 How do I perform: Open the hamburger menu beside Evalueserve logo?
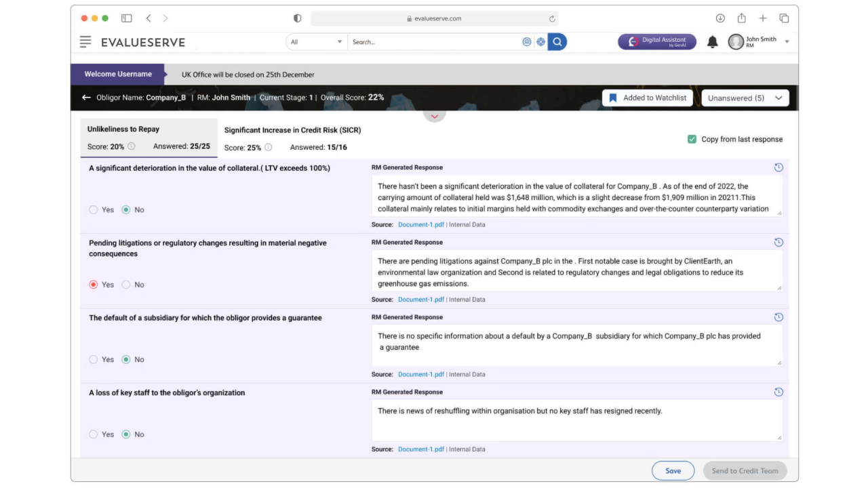pos(85,42)
